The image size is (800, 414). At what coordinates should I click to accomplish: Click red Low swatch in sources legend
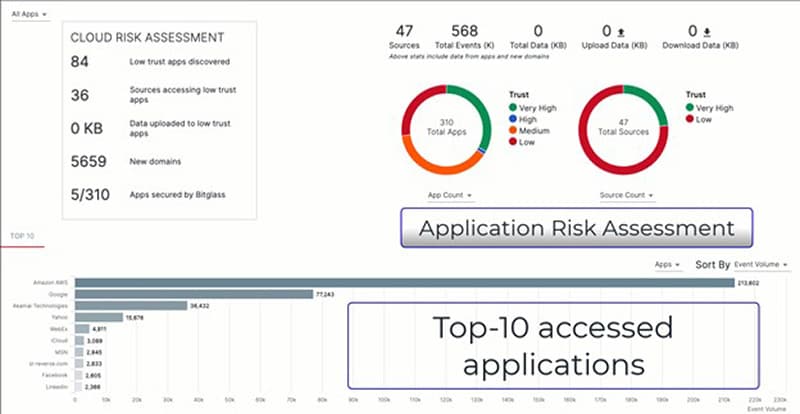pos(690,119)
